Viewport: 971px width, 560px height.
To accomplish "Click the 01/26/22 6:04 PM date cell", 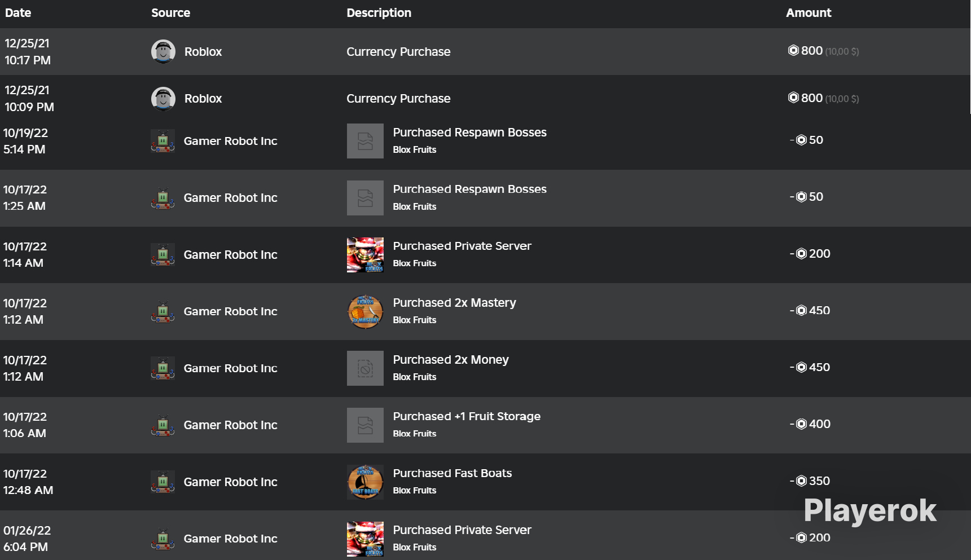I will tap(27, 539).
